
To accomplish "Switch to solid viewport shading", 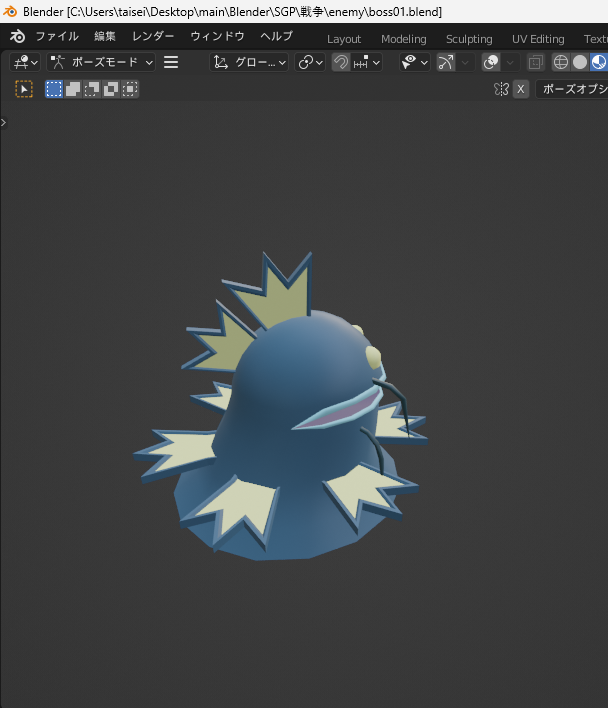I will (580, 62).
